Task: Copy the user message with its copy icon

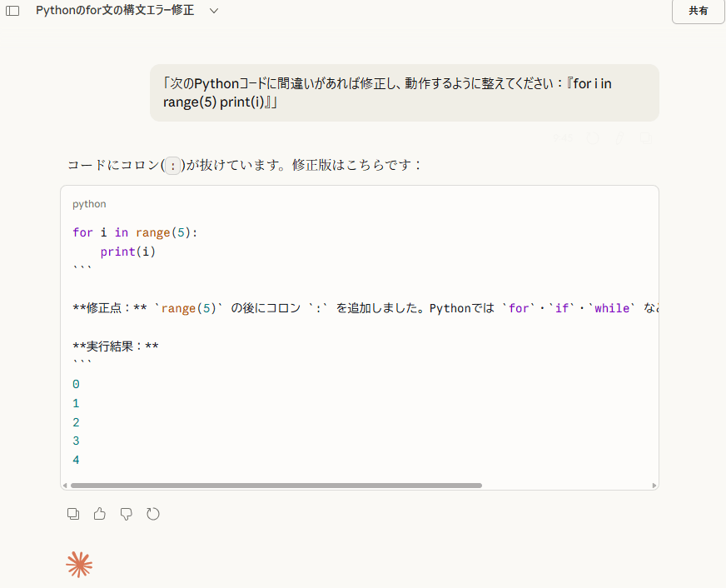Action: 646,137
